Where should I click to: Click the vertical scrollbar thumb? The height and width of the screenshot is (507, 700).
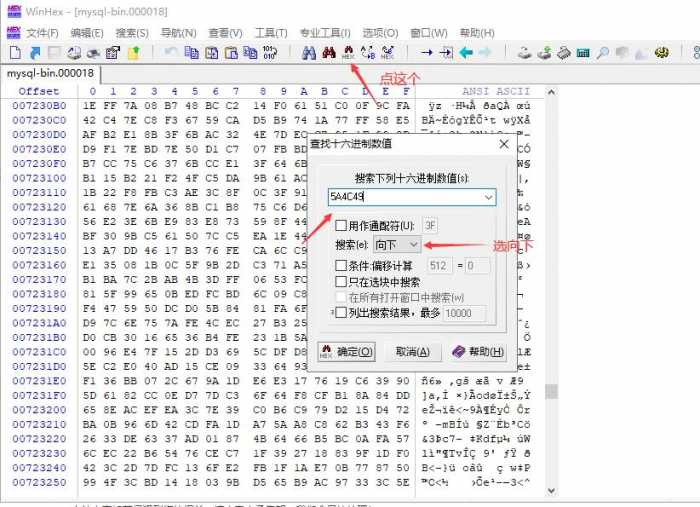click(551, 391)
